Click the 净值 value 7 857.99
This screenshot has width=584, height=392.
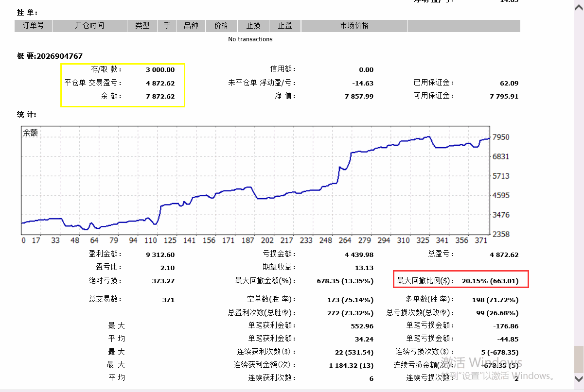click(359, 96)
